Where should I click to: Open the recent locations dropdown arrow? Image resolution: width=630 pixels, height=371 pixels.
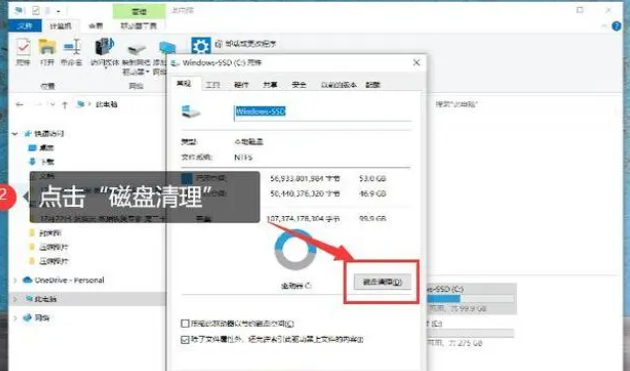52,105
